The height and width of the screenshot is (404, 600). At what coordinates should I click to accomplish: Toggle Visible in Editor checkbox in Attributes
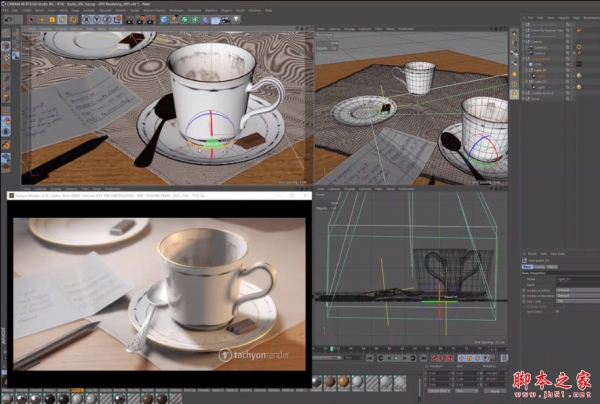pyautogui.click(x=524, y=290)
